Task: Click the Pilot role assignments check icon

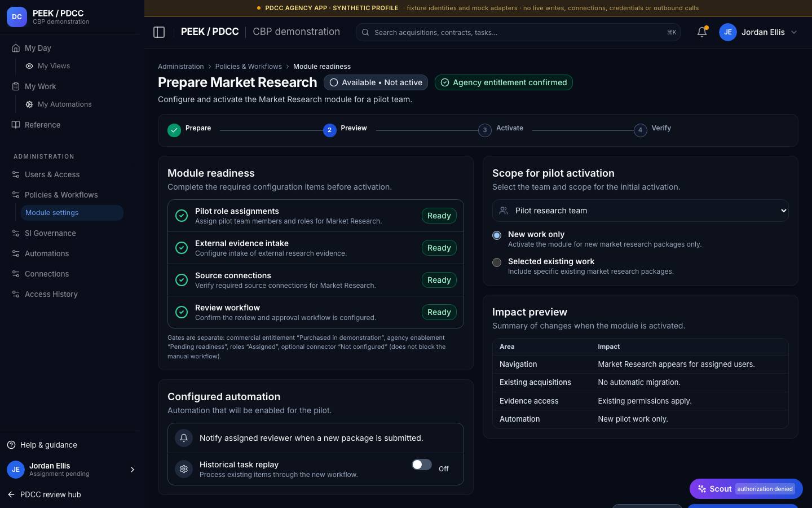Action: [x=182, y=216]
